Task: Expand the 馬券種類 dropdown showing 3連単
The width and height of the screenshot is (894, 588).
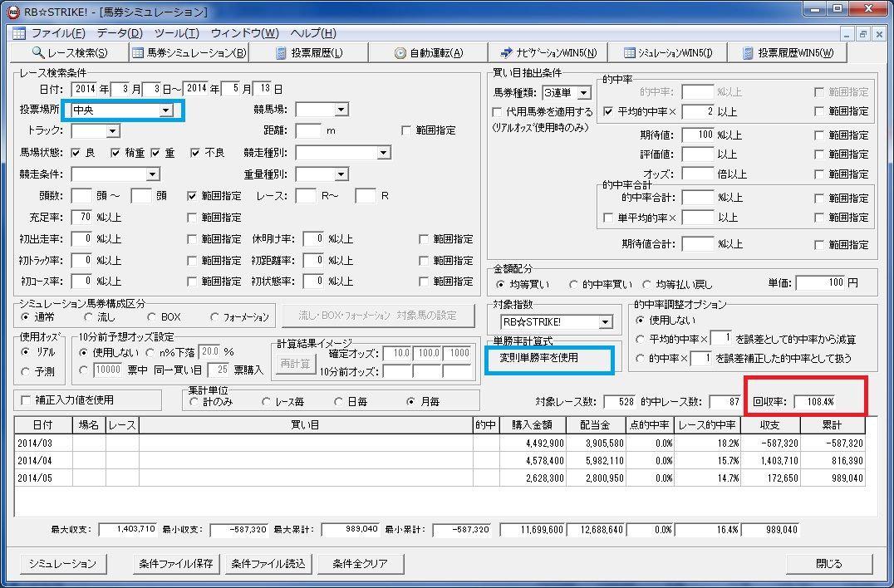Action: pos(583,92)
